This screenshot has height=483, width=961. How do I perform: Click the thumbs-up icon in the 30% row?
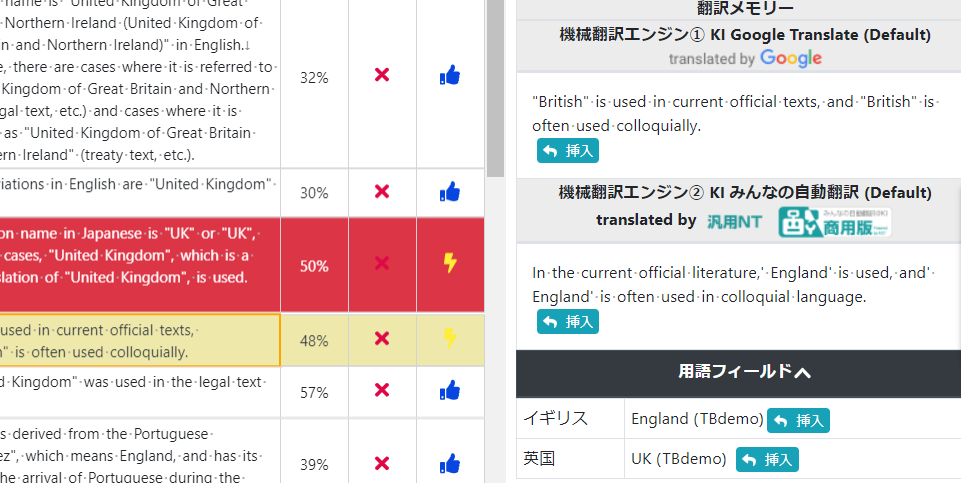pos(450,192)
